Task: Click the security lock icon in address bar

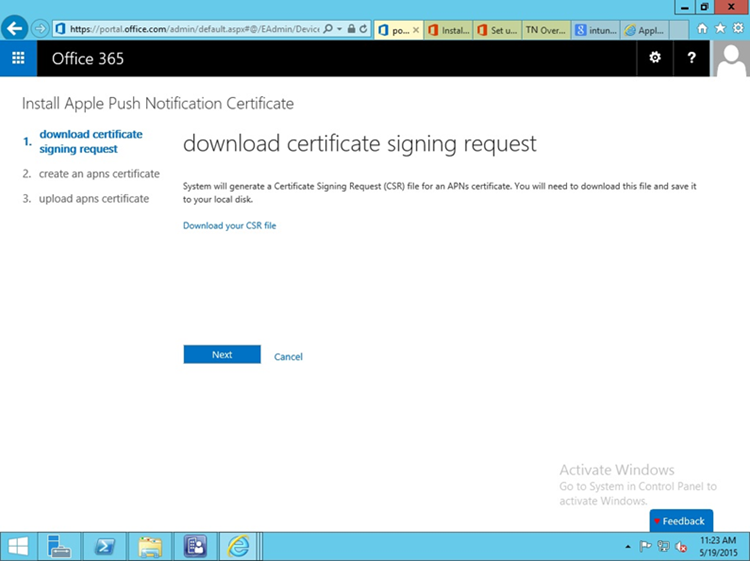Action: point(352,29)
